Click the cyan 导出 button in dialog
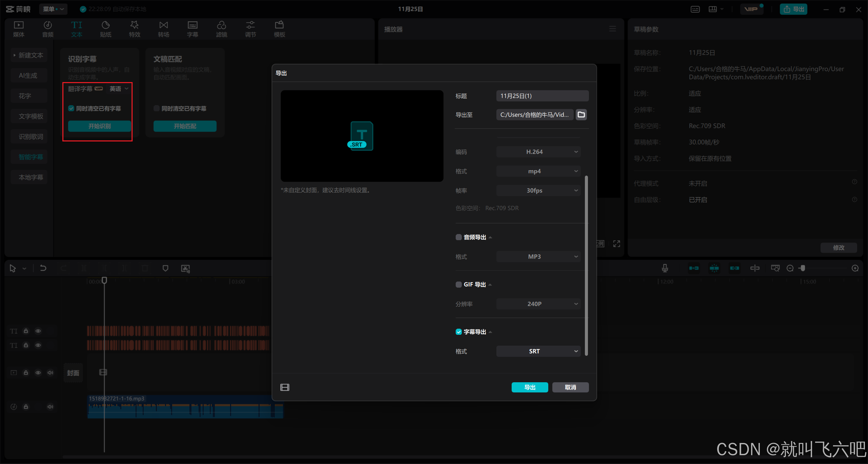868x464 pixels. click(530, 387)
